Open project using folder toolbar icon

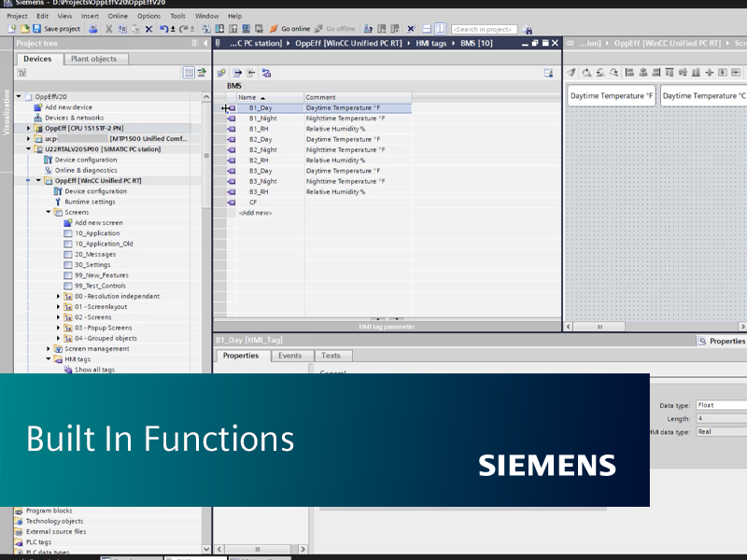click(x=24, y=29)
